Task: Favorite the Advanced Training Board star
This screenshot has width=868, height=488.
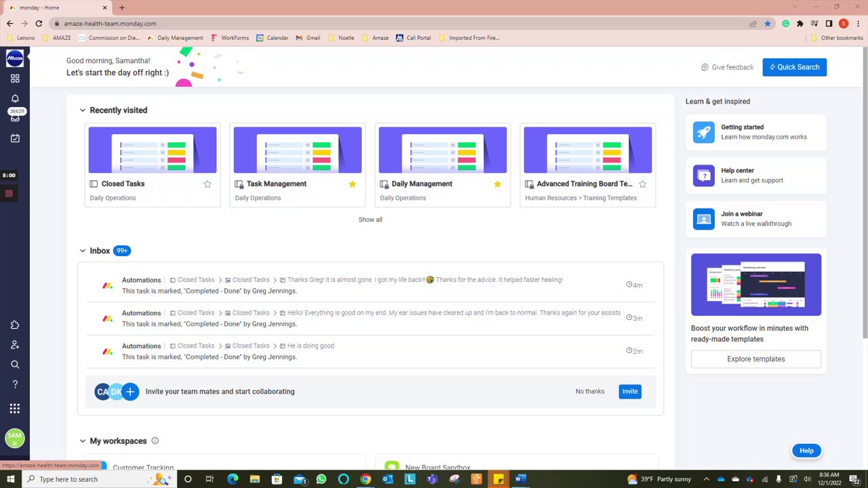Action: pyautogui.click(x=643, y=184)
